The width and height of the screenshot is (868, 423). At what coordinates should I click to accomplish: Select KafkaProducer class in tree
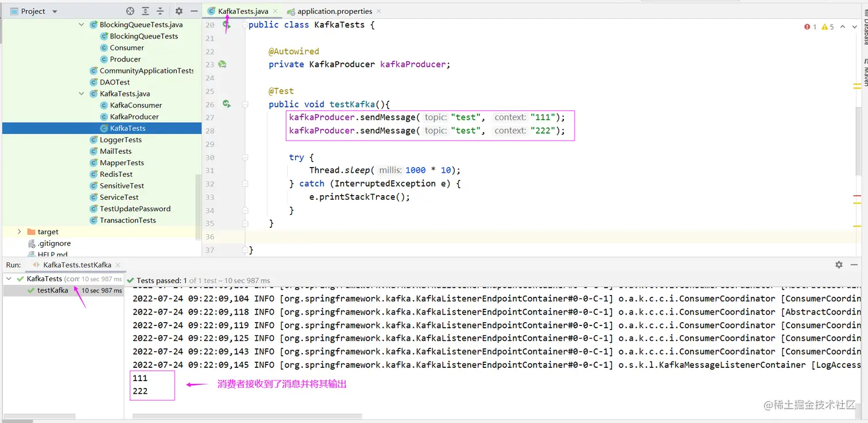(x=134, y=117)
